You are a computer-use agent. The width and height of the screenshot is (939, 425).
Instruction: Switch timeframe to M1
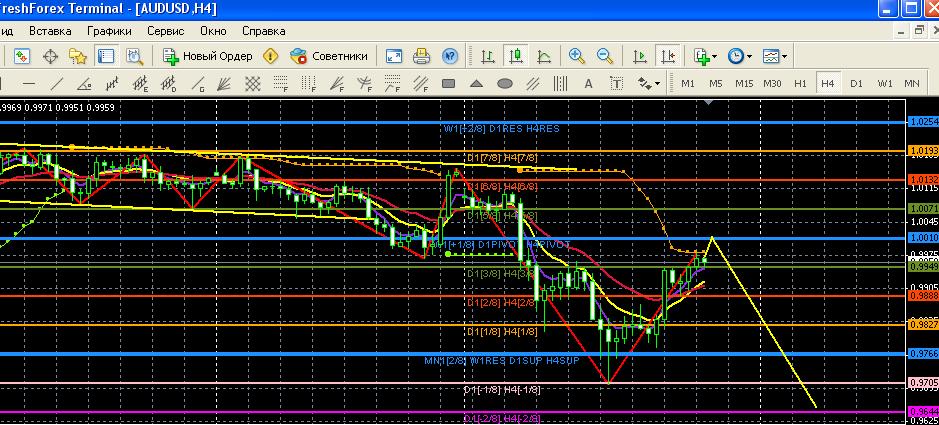pos(687,84)
